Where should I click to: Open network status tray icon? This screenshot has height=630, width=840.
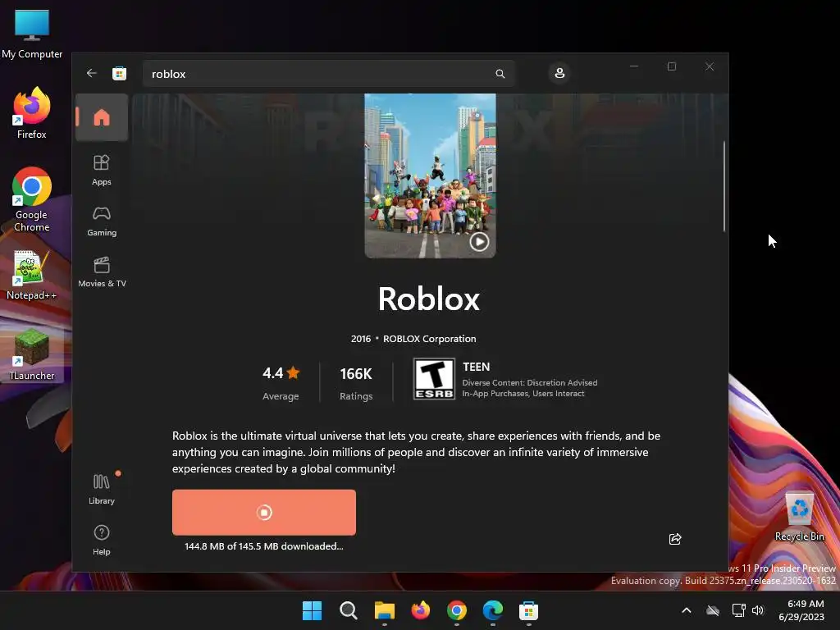738,610
